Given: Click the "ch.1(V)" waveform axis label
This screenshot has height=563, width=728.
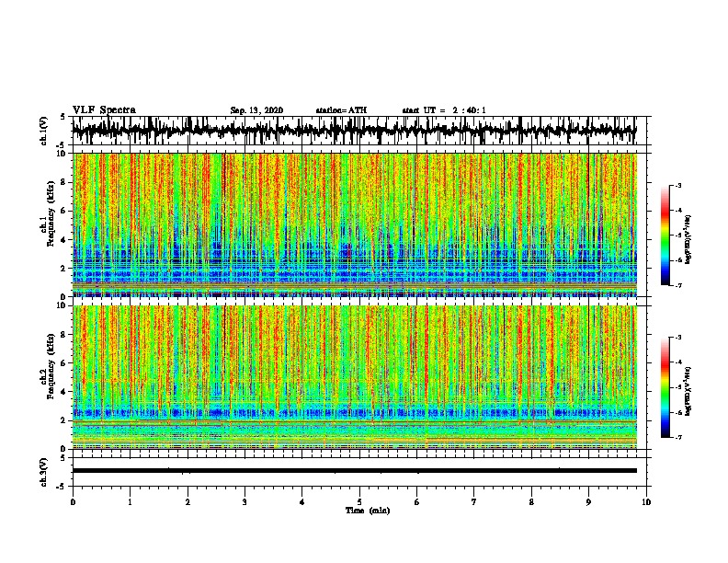Looking at the screenshot, I should tap(43, 131).
